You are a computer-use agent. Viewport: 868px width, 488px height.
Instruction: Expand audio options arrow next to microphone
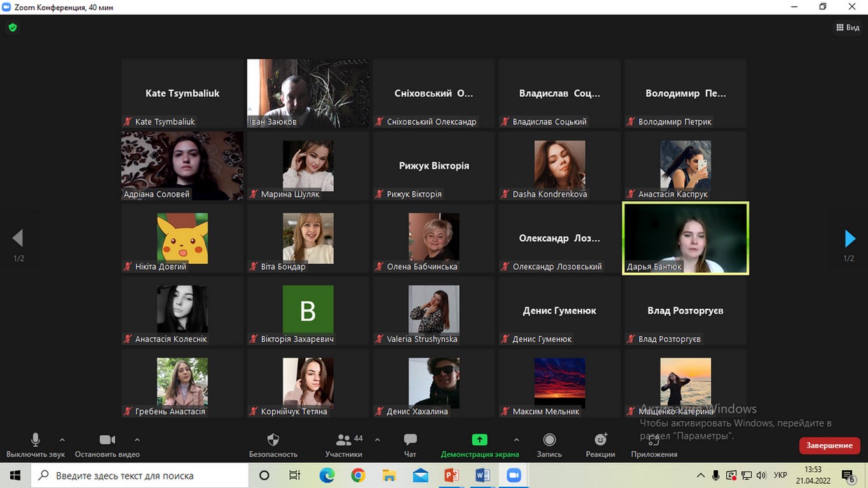click(62, 440)
